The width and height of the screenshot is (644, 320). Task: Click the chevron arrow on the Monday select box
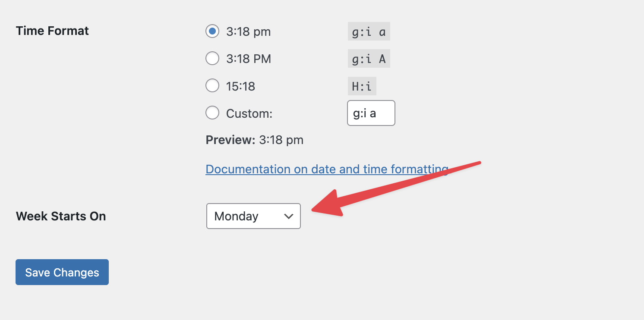click(289, 216)
